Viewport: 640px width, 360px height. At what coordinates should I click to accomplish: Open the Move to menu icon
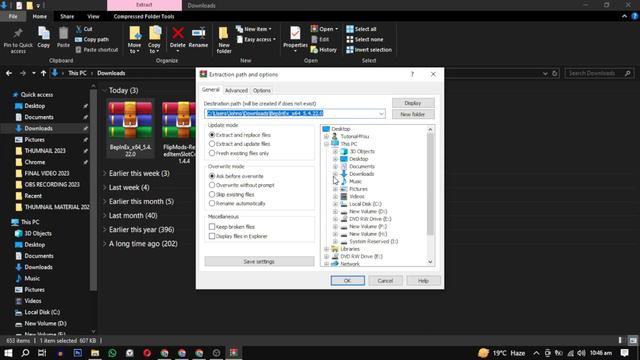point(134,34)
